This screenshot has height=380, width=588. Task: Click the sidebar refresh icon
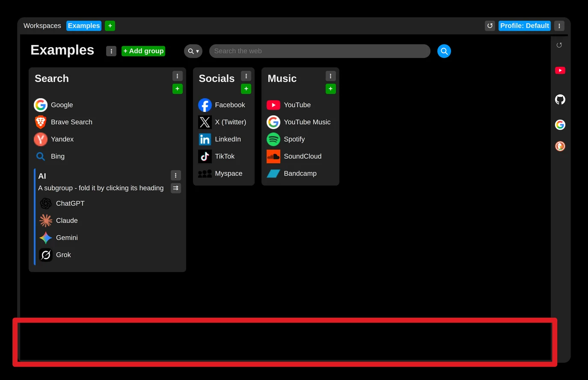click(x=559, y=45)
